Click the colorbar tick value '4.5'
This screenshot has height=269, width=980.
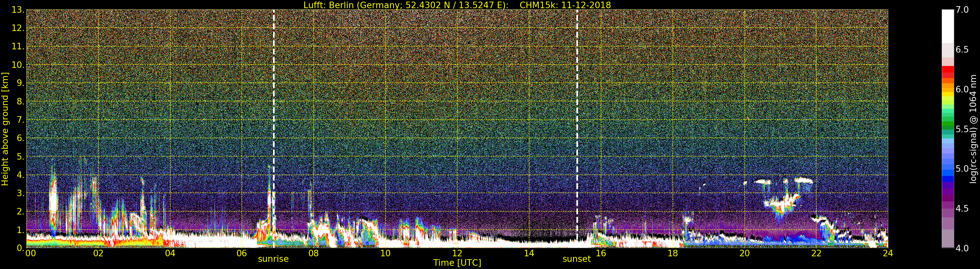coord(962,209)
